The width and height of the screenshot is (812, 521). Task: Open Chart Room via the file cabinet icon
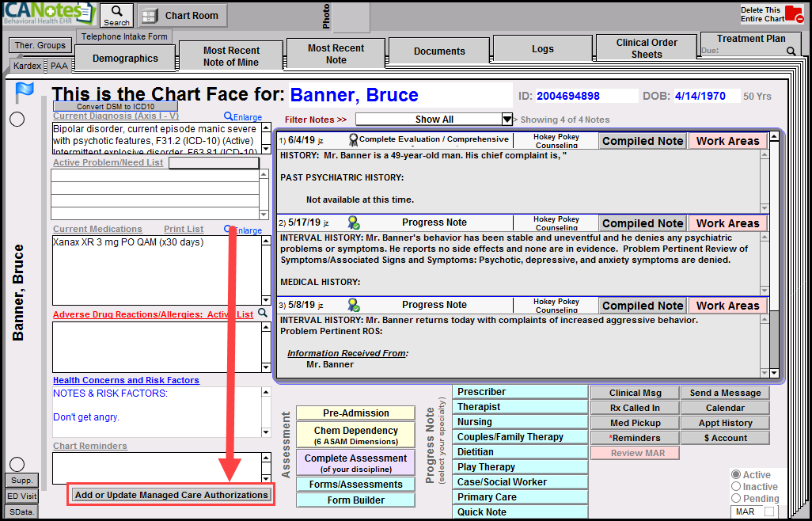(x=150, y=15)
